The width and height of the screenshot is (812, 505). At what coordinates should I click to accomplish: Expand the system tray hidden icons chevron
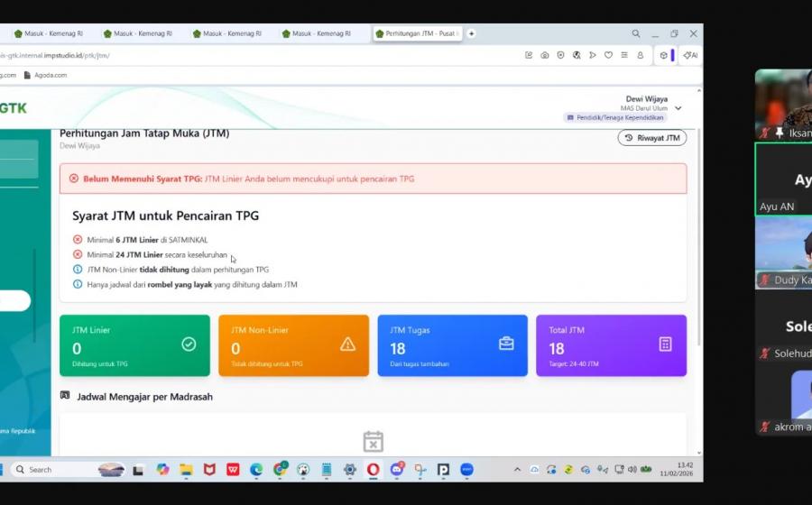tap(517, 470)
